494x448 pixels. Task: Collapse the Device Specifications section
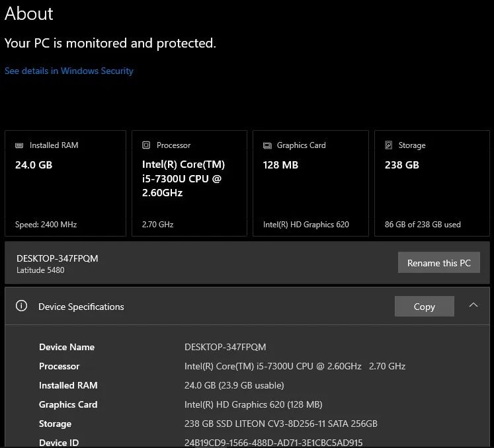tap(473, 305)
